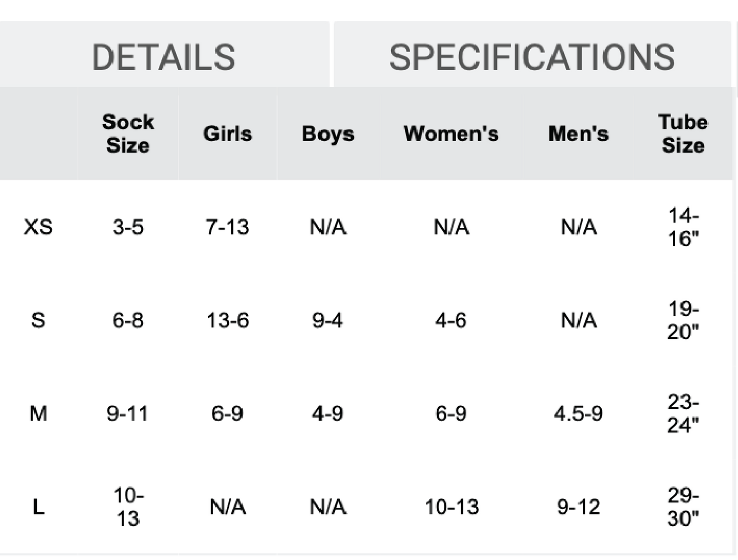The height and width of the screenshot is (560, 738).
Task: Click the 4-6 Women's size cell
Action: point(451,321)
